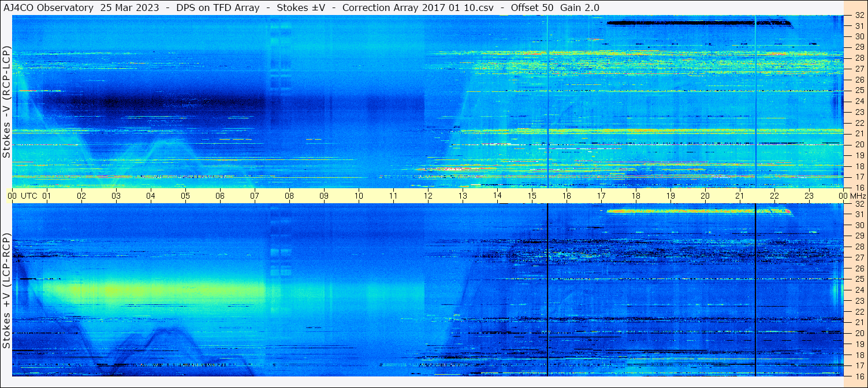Select the 20 hour label on time axis
Viewport: 868px width, 388px height.
pyautogui.click(x=705, y=196)
